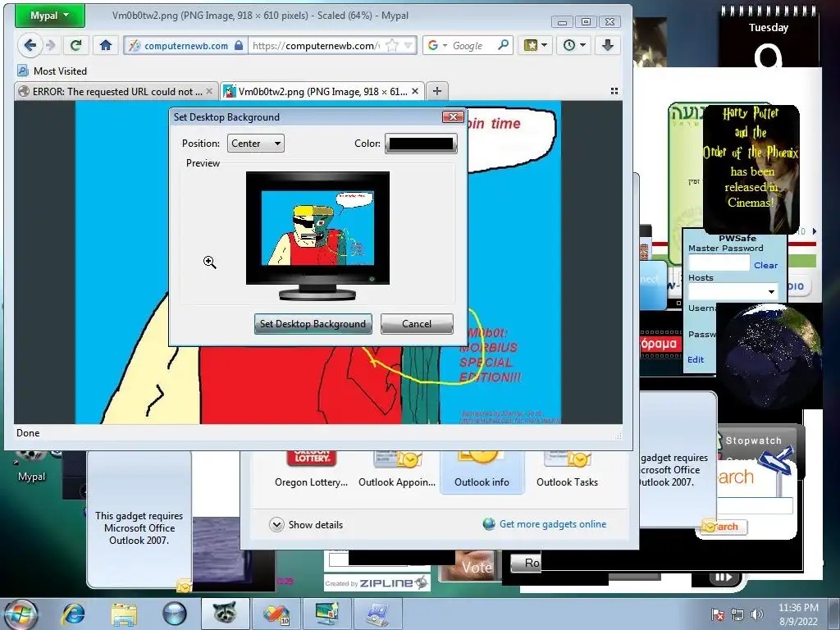Click Clear in the PWSafe gadget
The height and width of the screenshot is (630, 840).
[765, 265]
